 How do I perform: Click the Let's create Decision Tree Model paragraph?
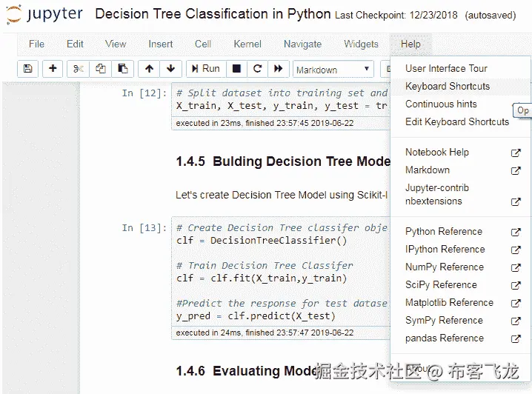tap(282, 195)
